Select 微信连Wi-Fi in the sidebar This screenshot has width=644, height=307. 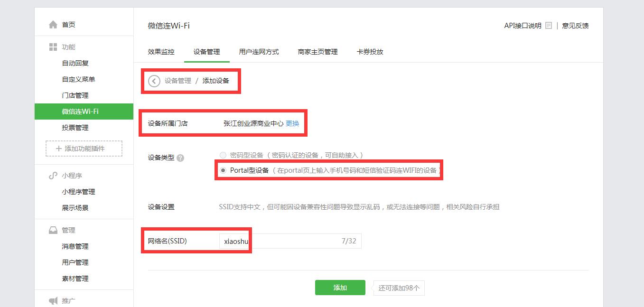pos(84,112)
